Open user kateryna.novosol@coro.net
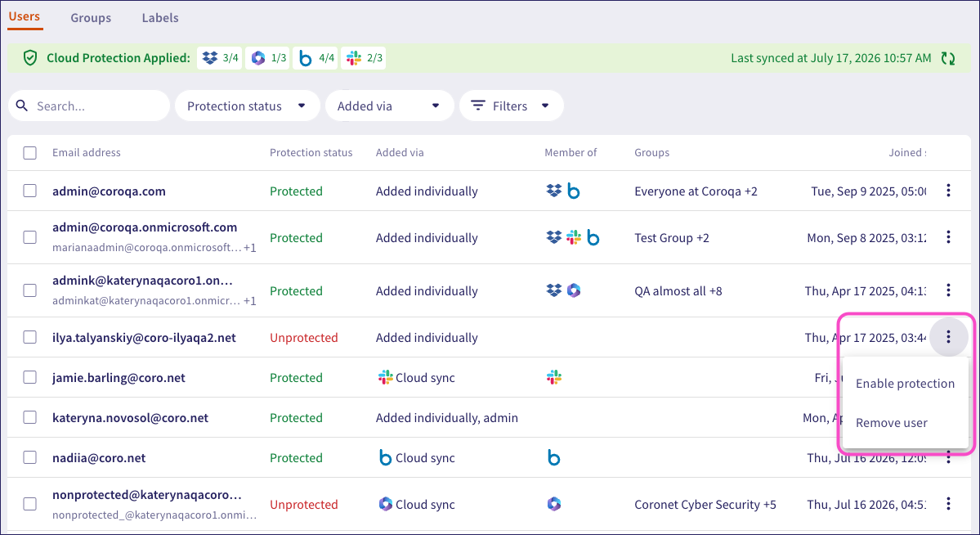The image size is (980, 535). point(130,418)
